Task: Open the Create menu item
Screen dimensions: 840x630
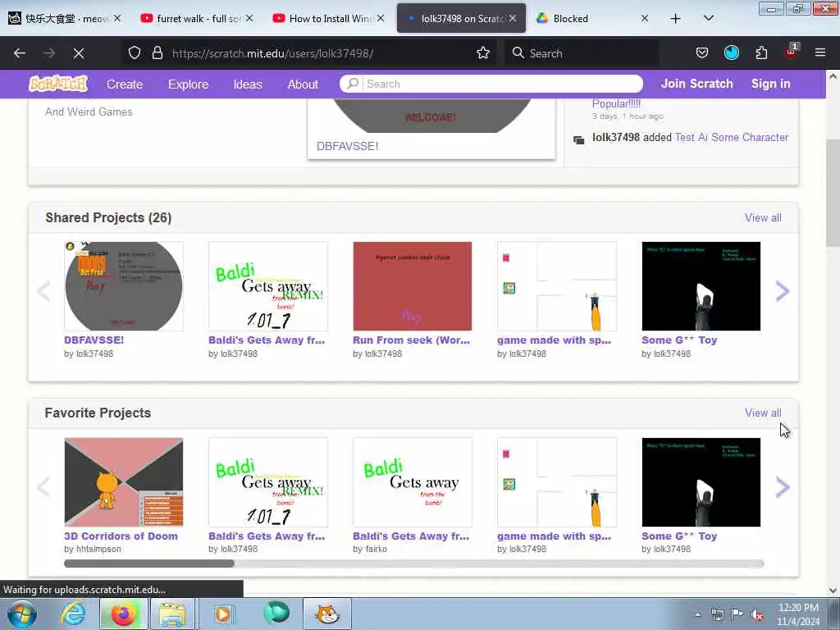Action: pyautogui.click(x=125, y=84)
